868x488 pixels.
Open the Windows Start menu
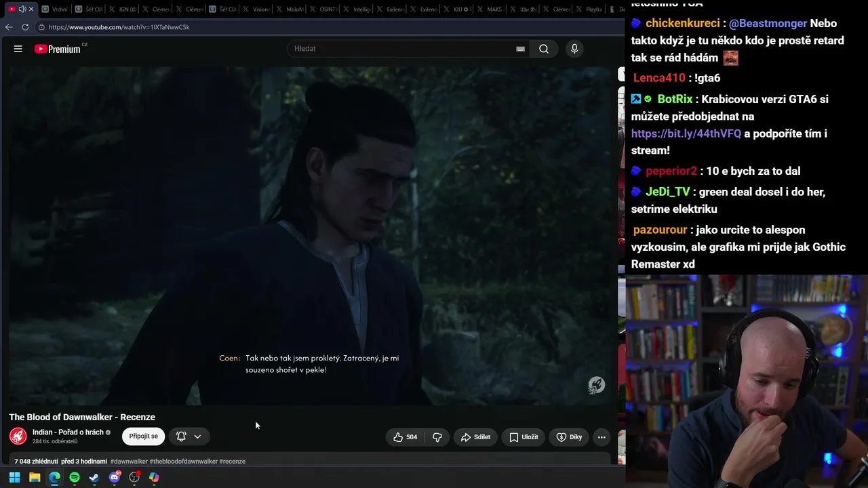pyautogui.click(x=14, y=477)
